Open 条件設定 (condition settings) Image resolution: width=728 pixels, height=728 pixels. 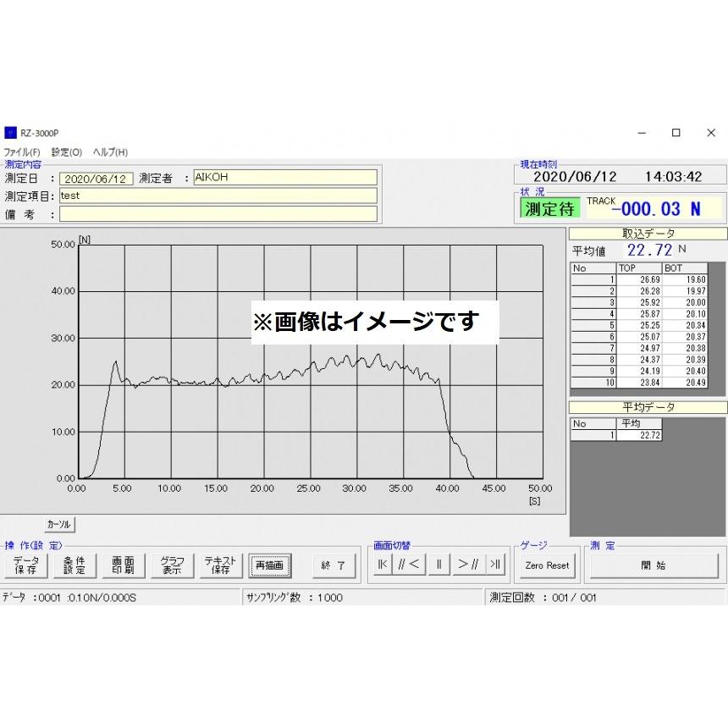pos(74,565)
